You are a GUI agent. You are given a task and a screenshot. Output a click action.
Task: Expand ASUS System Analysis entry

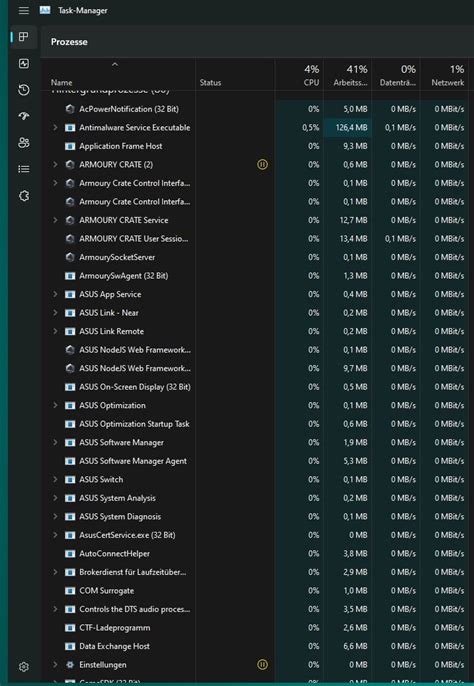(x=55, y=498)
